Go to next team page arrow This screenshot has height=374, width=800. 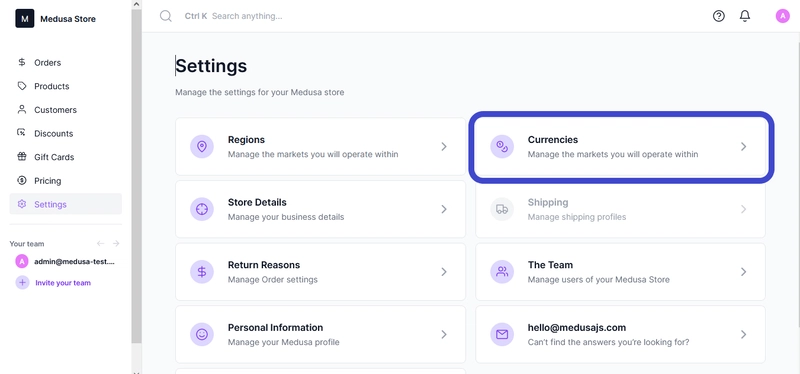(x=116, y=243)
